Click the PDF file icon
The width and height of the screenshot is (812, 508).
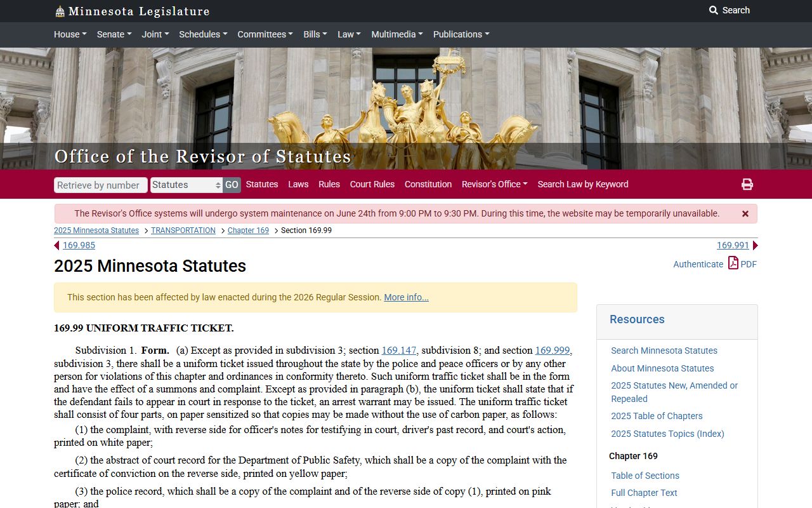click(x=733, y=263)
